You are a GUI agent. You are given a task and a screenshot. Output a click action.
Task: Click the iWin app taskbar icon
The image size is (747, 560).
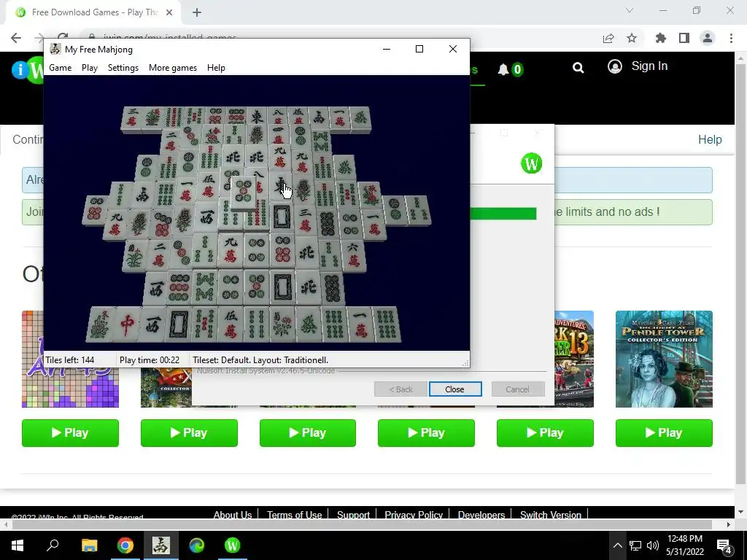[232, 545]
